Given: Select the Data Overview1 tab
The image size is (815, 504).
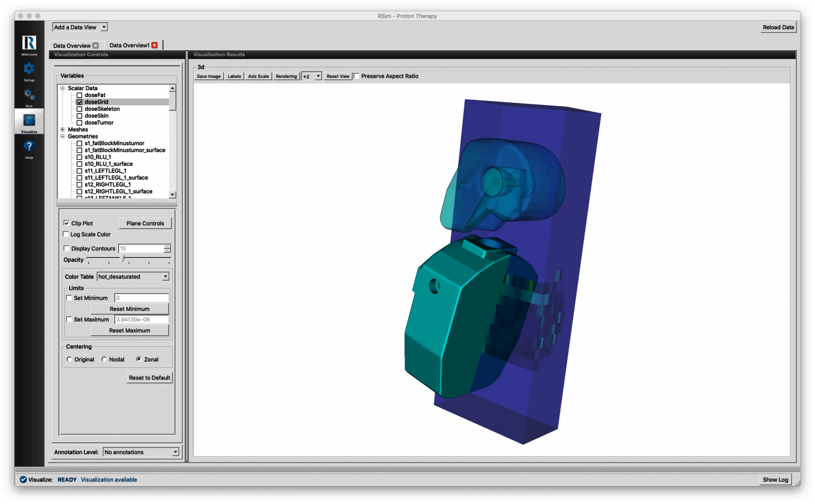Looking at the screenshot, I should pyautogui.click(x=129, y=45).
